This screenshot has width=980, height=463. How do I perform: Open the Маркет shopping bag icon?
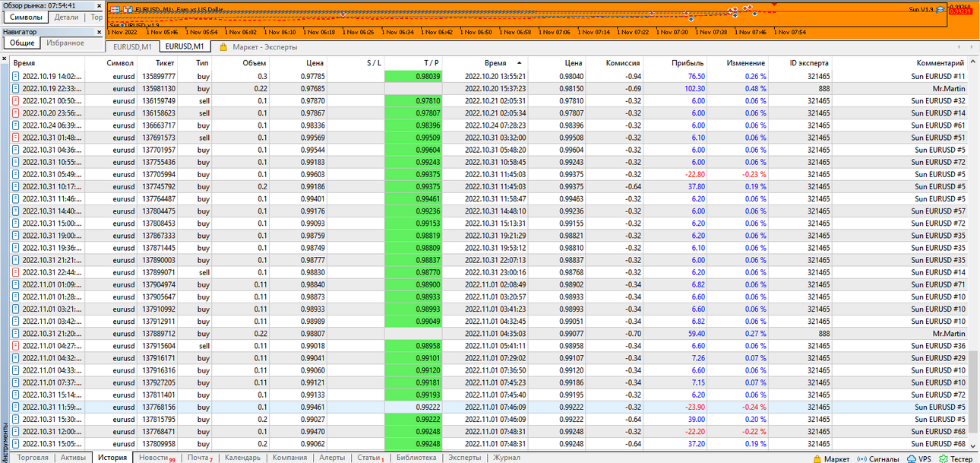coord(817,458)
